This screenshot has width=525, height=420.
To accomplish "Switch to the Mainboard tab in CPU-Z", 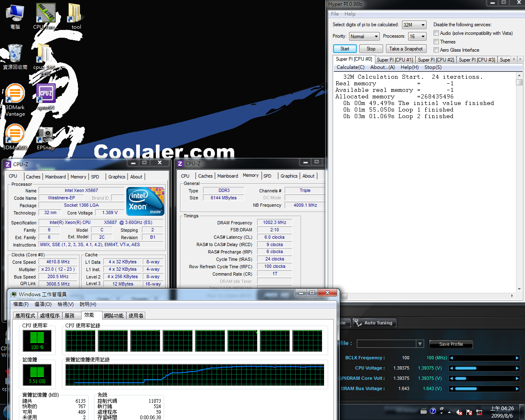I will tap(55, 177).
